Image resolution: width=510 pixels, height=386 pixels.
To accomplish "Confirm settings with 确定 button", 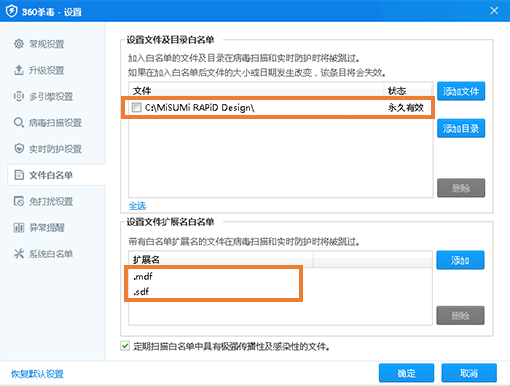I will click(406, 373).
